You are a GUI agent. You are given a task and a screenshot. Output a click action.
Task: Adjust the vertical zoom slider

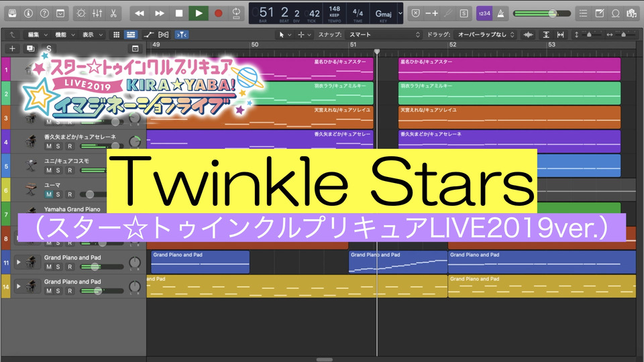coord(589,35)
